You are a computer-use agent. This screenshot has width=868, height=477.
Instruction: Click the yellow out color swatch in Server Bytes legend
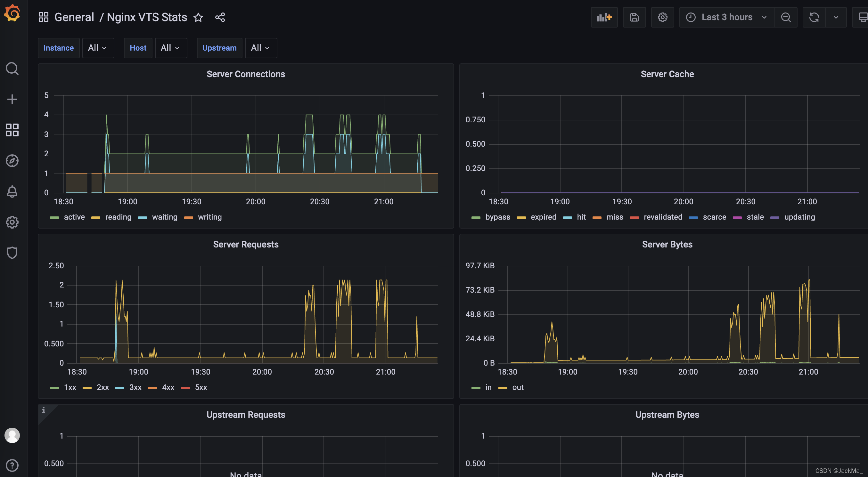pos(503,388)
